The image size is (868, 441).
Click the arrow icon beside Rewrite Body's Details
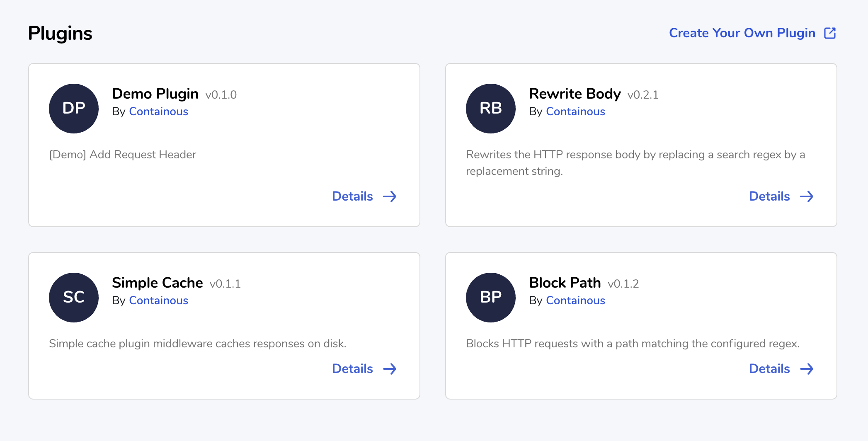807,196
